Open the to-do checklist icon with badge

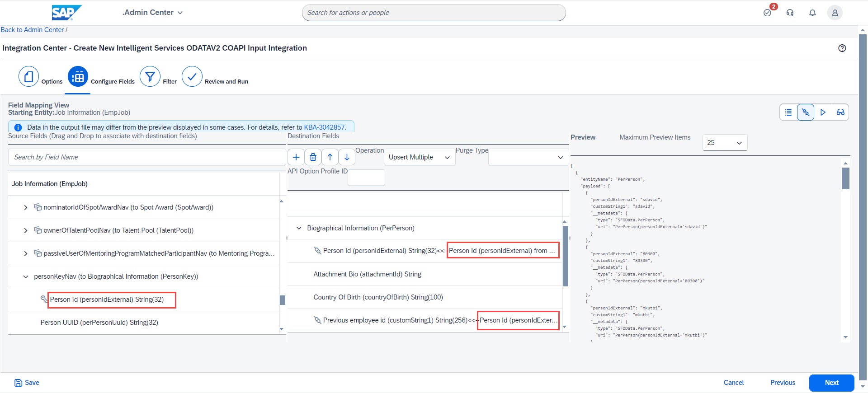pos(767,13)
